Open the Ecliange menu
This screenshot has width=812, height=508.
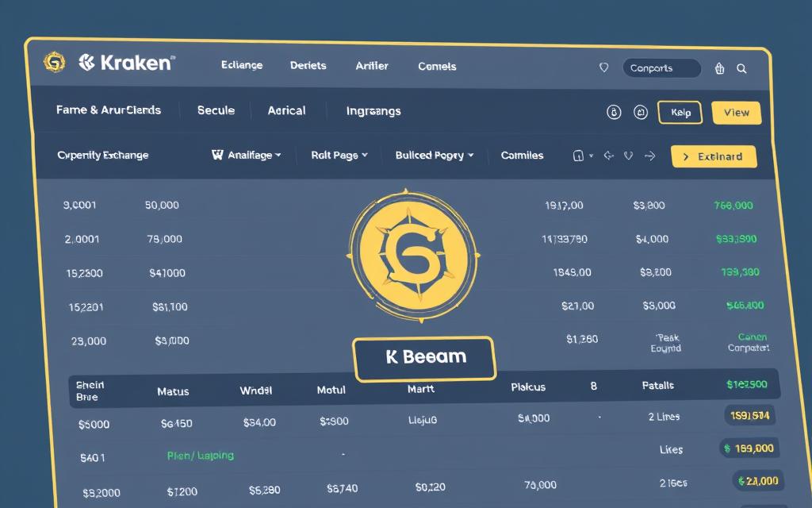[242, 65]
